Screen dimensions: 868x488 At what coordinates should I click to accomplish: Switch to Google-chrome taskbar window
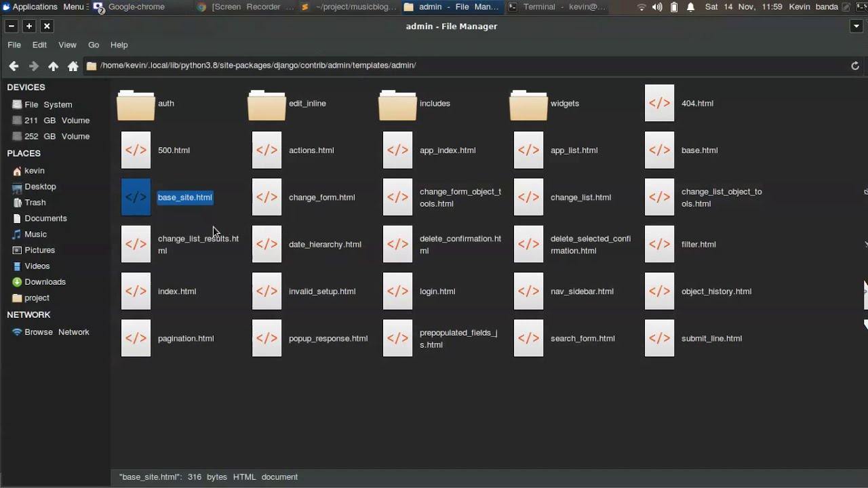pos(142,7)
